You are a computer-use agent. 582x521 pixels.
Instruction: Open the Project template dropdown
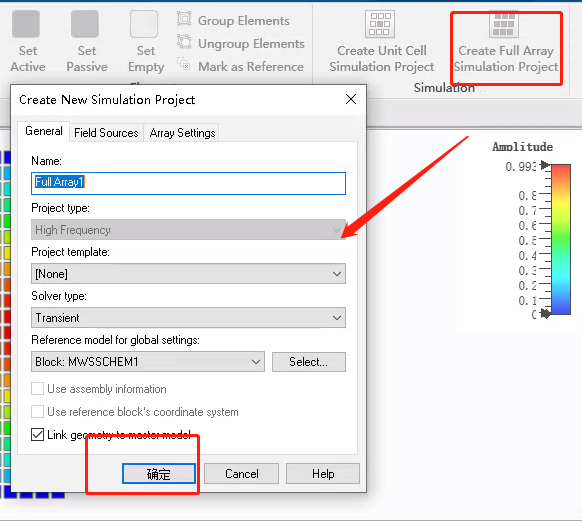pos(188,274)
